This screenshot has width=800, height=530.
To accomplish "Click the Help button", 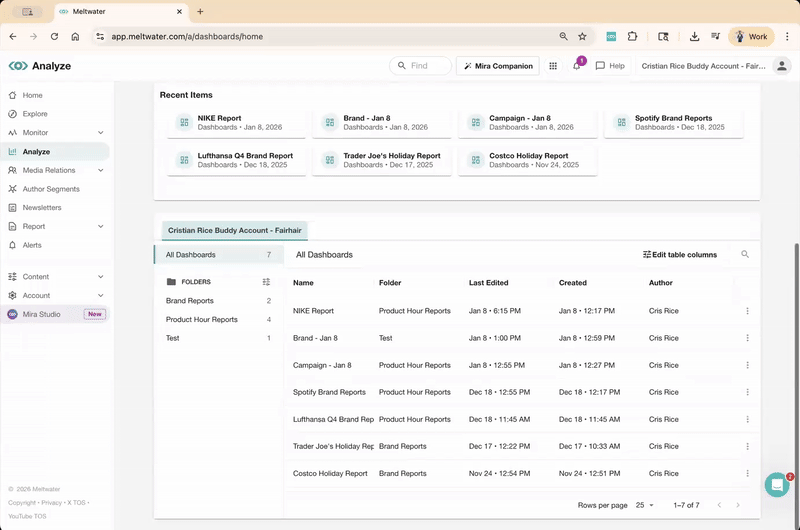I will (610, 66).
